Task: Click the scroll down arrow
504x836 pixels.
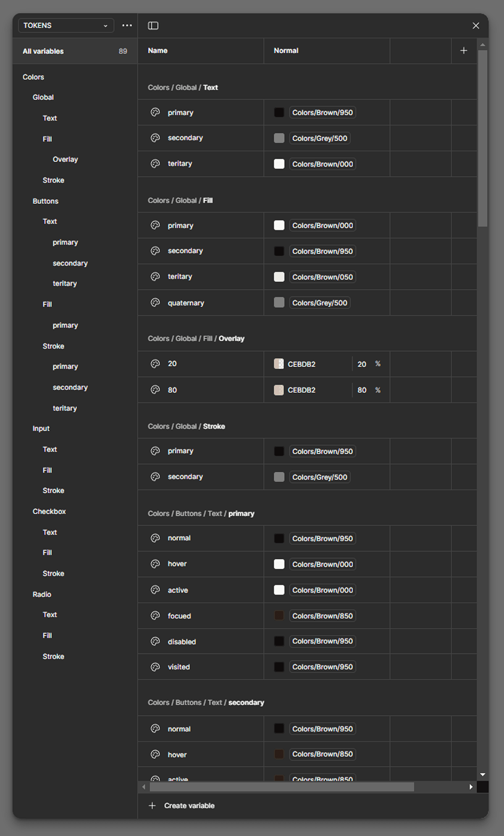Action: coord(483,775)
